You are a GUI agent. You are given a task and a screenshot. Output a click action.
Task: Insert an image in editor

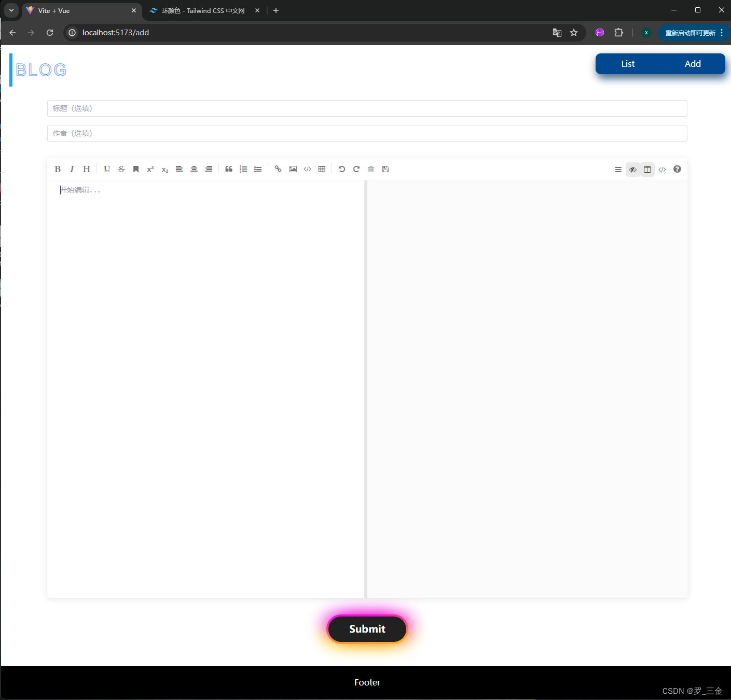tap(293, 169)
